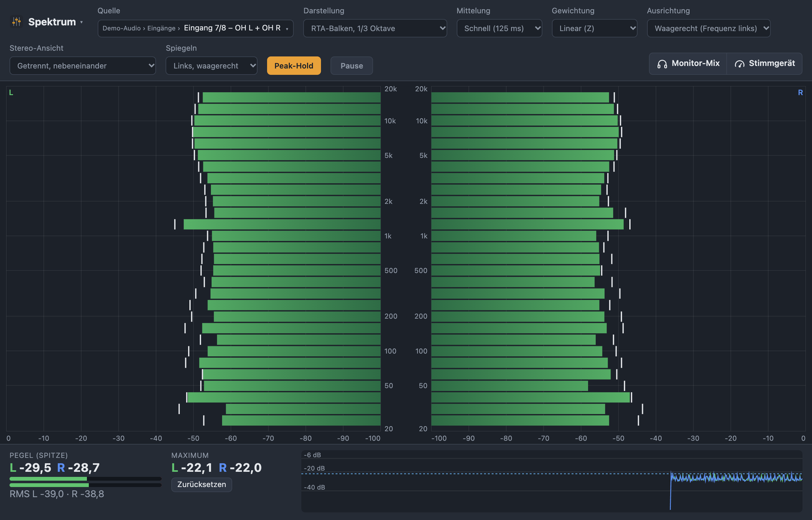Click the RMS L -39,0 · R -38,8 readout

tap(57, 494)
